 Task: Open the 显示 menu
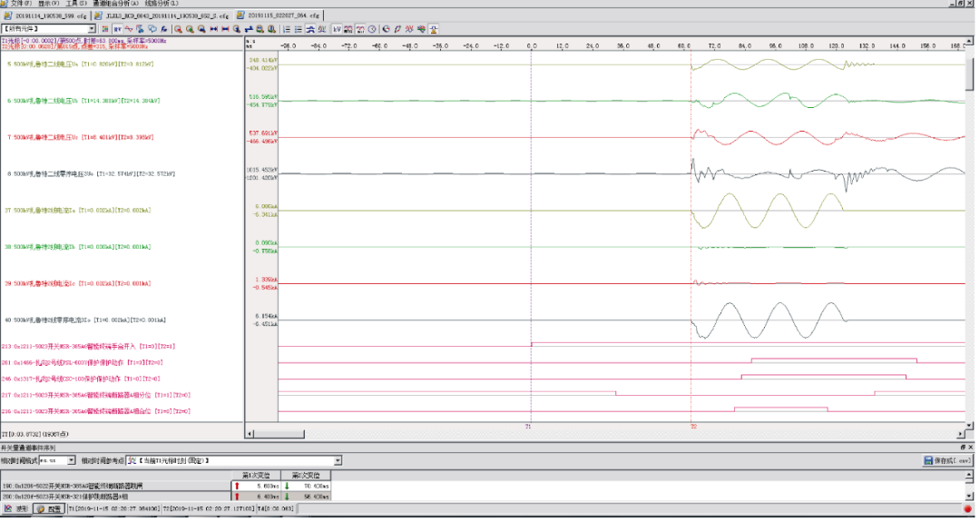[x=49, y=3]
